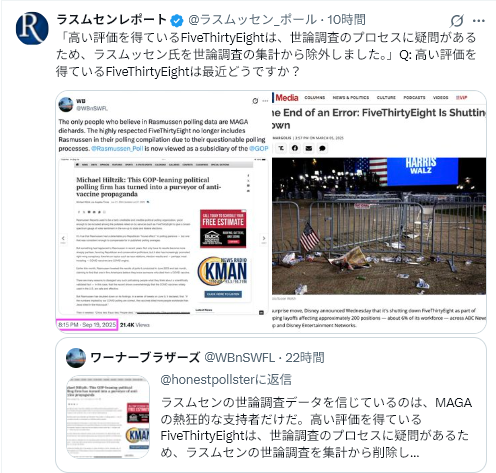Click the @Rasmussen_Poll mention
The image size is (496, 473).
(117, 149)
